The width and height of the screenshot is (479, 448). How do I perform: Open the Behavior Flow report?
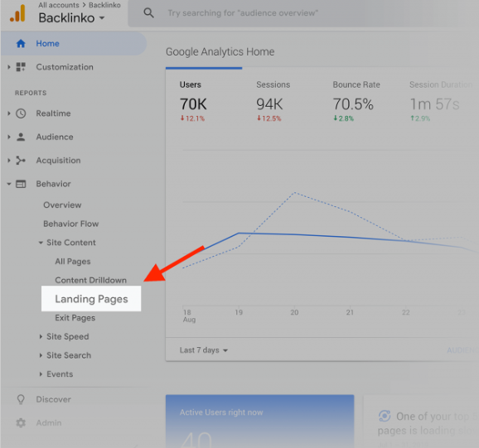click(71, 224)
